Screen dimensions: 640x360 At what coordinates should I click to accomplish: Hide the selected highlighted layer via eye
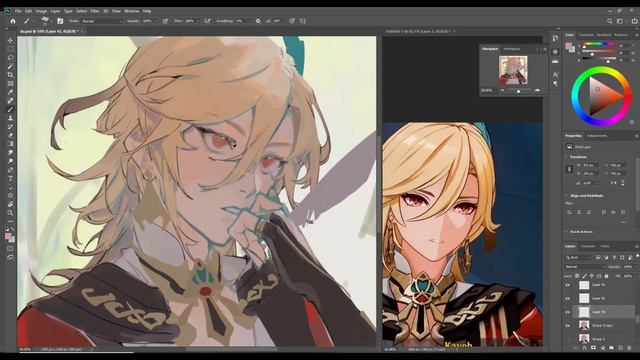click(x=567, y=312)
